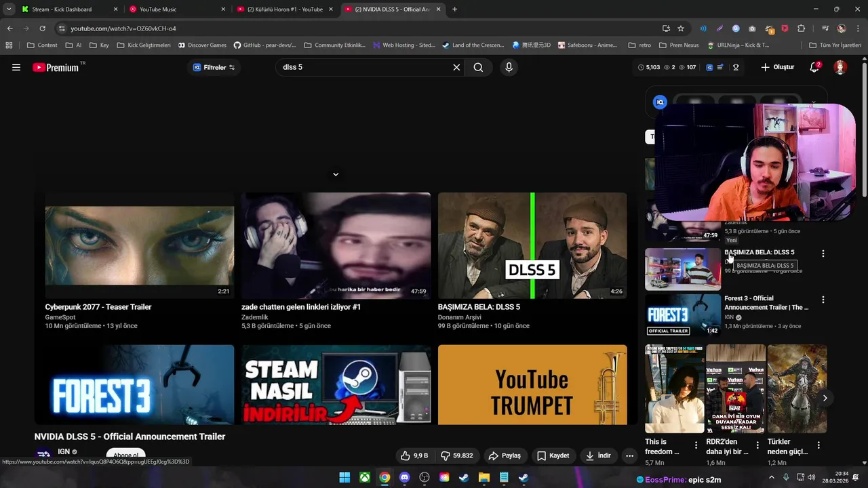Screen dimensions: 868x488
Task: Click the camera extension icon
Action: pyautogui.click(x=752, y=28)
